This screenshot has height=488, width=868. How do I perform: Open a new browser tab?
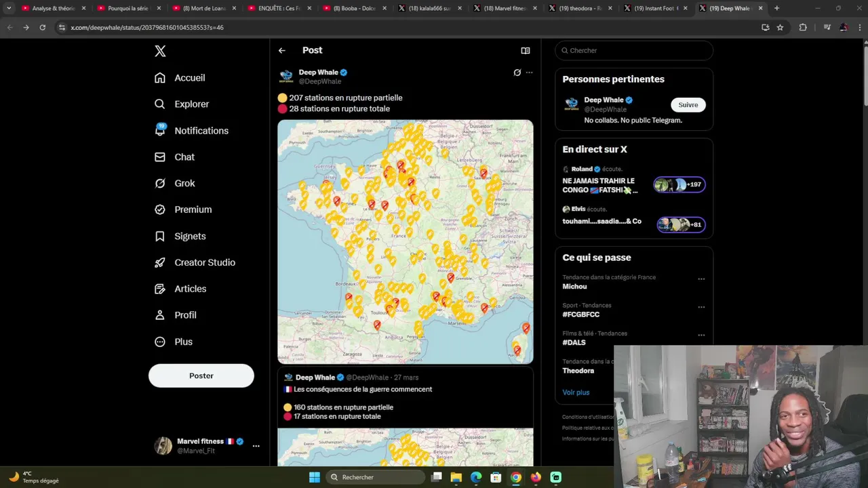(x=776, y=8)
